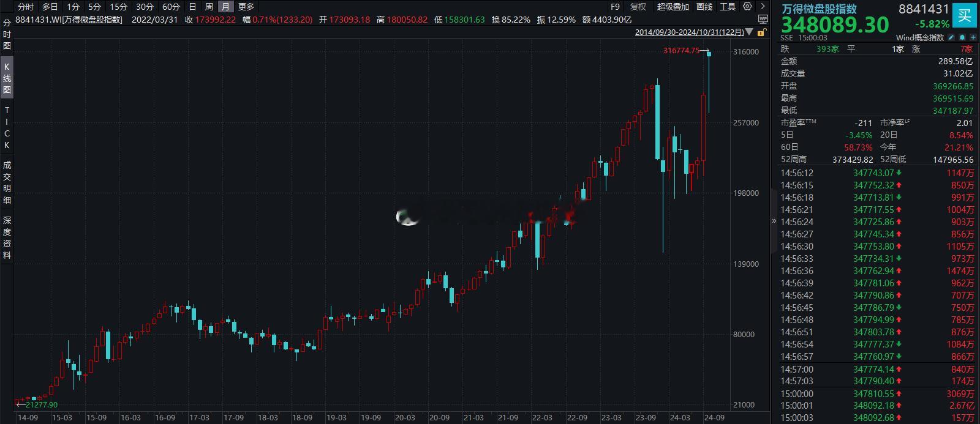Open 画线 drawing tools
The width and height of the screenshot is (980, 424).
pyautogui.click(x=704, y=7)
